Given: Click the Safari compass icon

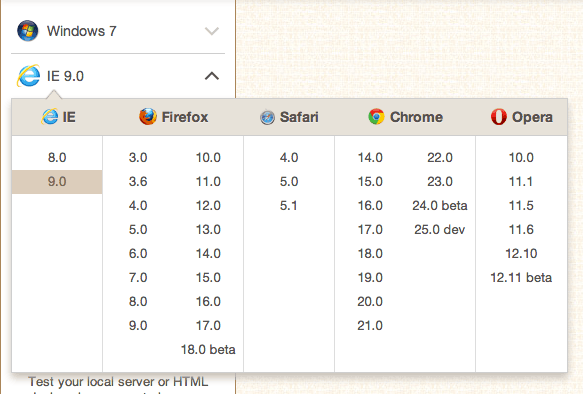Looking at the screenshot, I should click(x=267, y=117).
